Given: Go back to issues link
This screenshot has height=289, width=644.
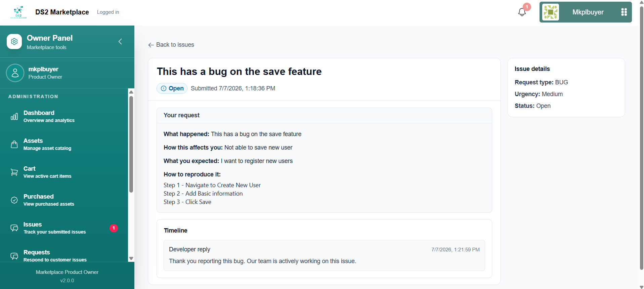Looking at the screenshot, I should point(171,45).
